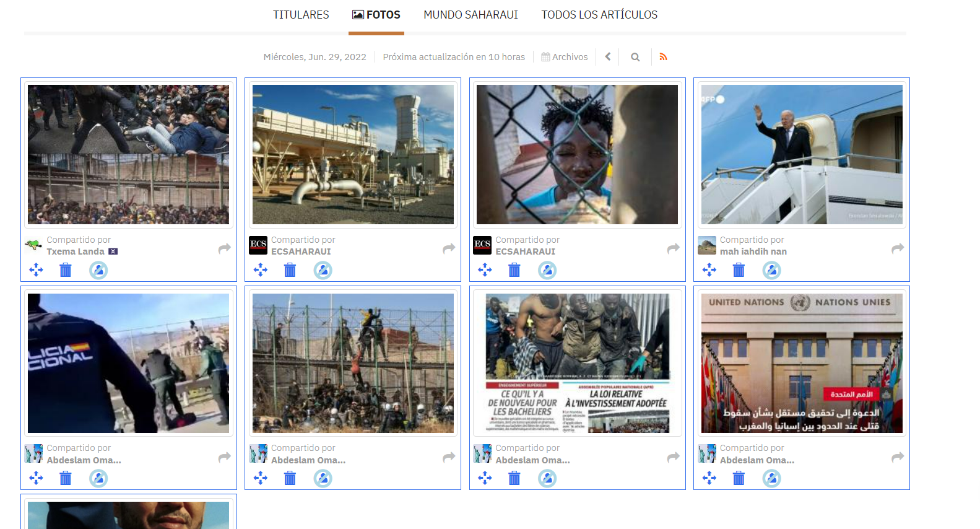This screenshot has width=980, height=529.
Task: Delete the Txema Landa photo
Action: tap(66, 270)
